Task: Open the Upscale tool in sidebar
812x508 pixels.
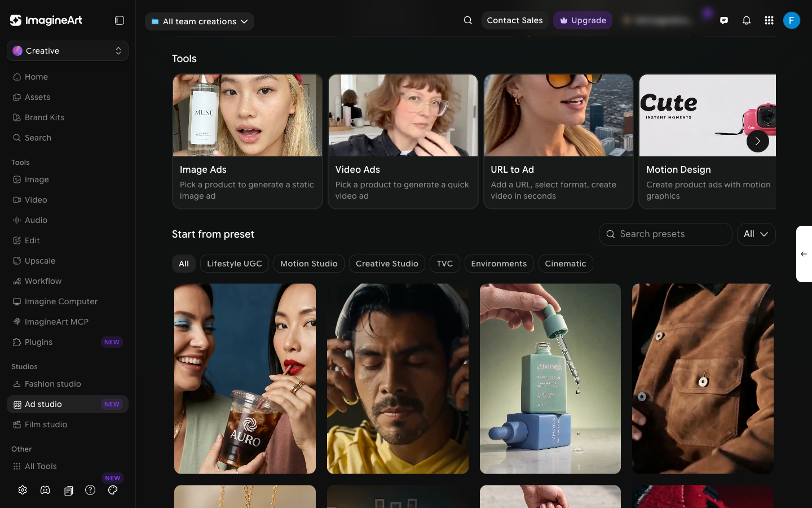Action: (x=68, y=261)
